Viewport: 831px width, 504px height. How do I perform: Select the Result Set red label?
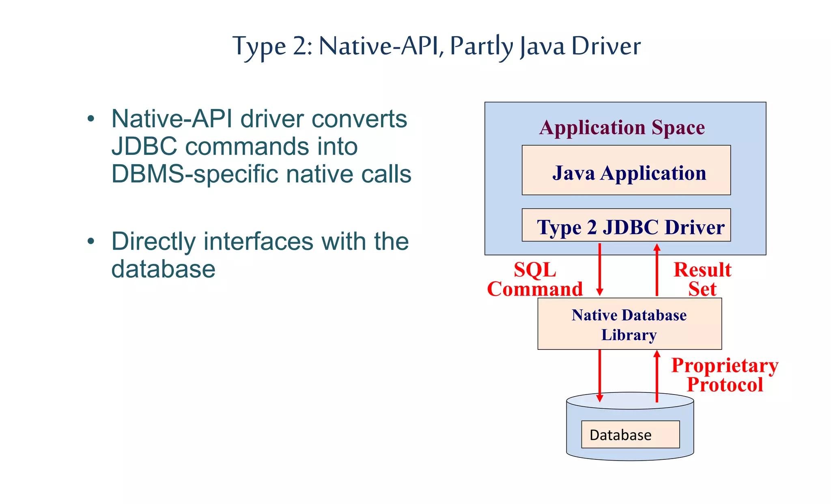702,279
